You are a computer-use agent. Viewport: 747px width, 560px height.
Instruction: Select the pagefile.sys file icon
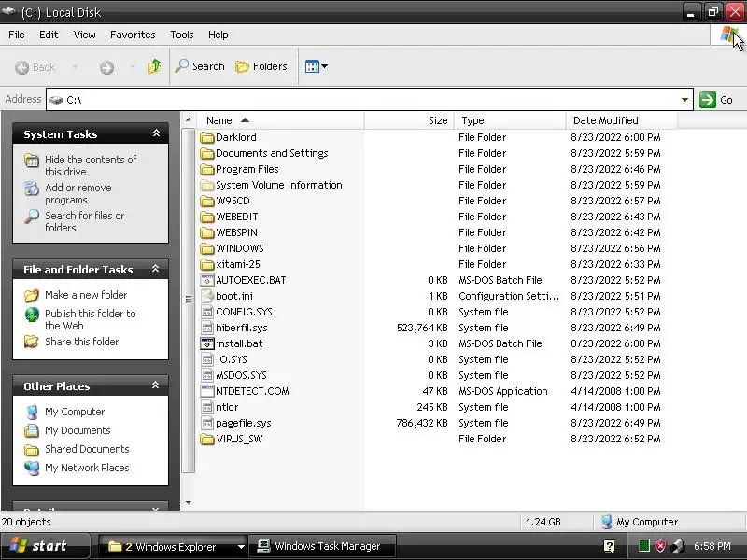pos(206,423)
